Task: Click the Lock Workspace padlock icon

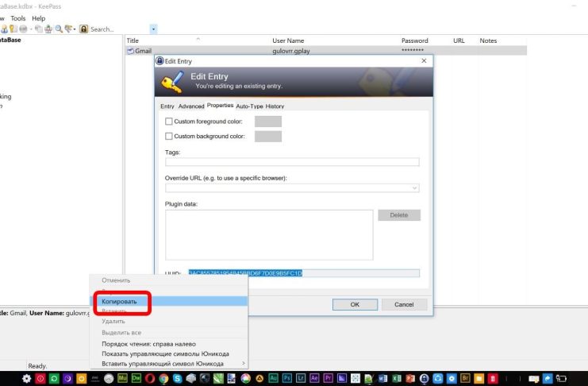Action: coord(83,29)
